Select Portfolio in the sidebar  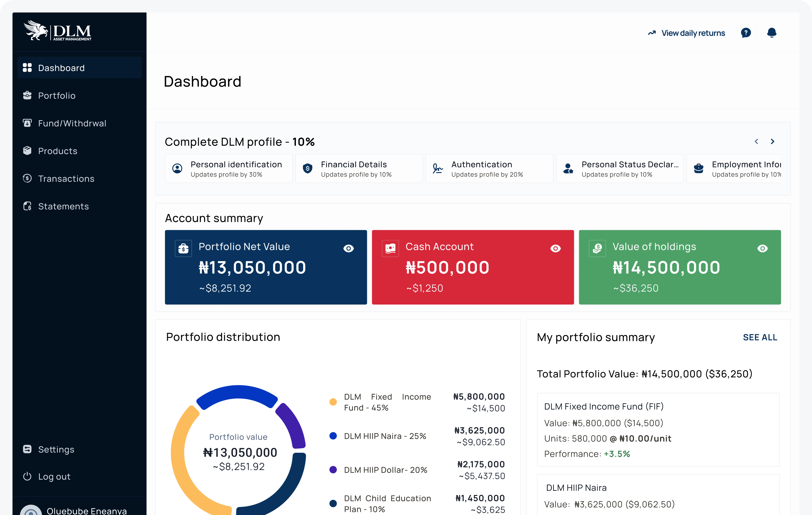click(57, 95)
